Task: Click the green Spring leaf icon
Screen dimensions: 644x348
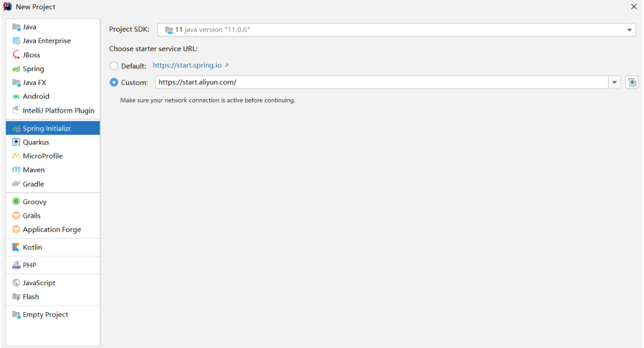Action: (x=16, y=69)
